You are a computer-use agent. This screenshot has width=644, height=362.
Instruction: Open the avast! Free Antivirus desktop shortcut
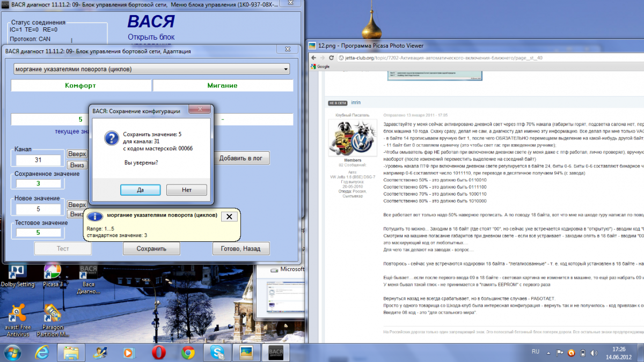pyautogui.click(x=17, y=320)
